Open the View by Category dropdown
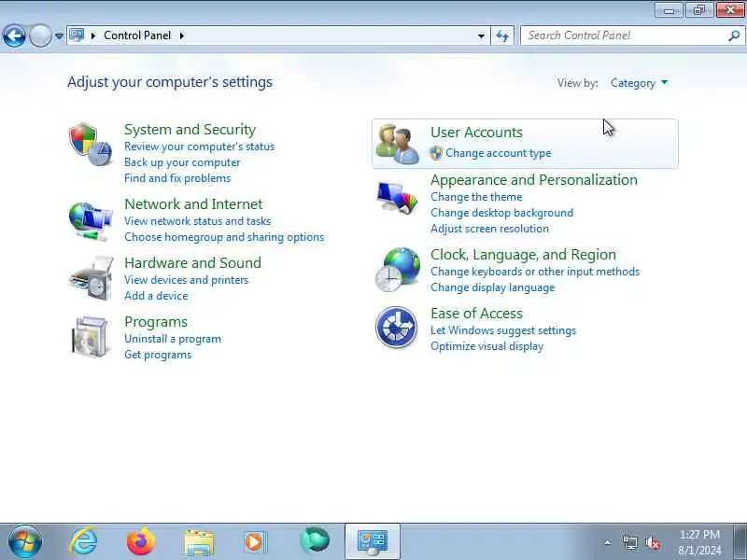This screenshot has height=560, width=747. (x=640, y=83)
